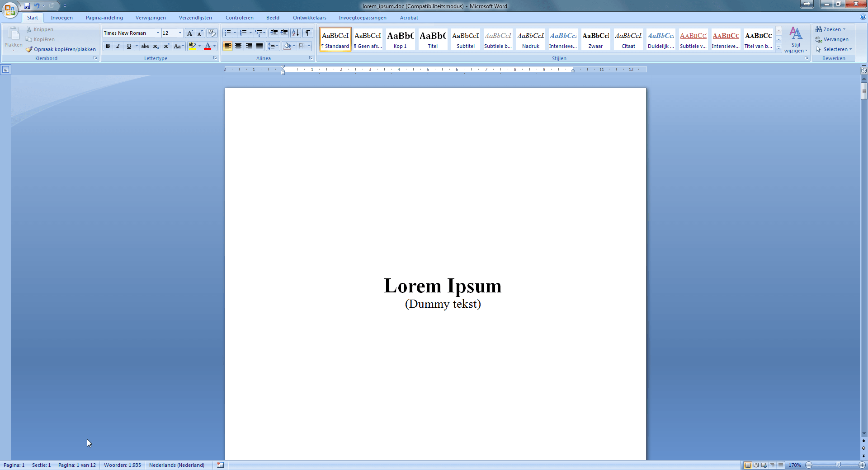
Task: Open the Selecteren dropdown
Action: [834, 49]
